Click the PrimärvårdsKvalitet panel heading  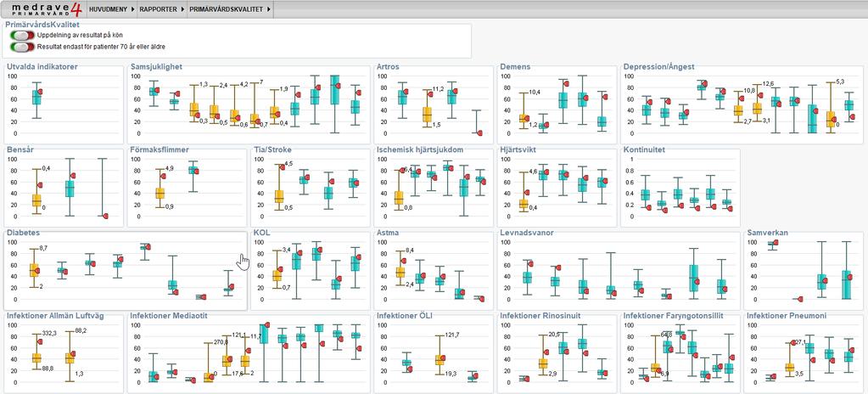[x=42, y=25]
